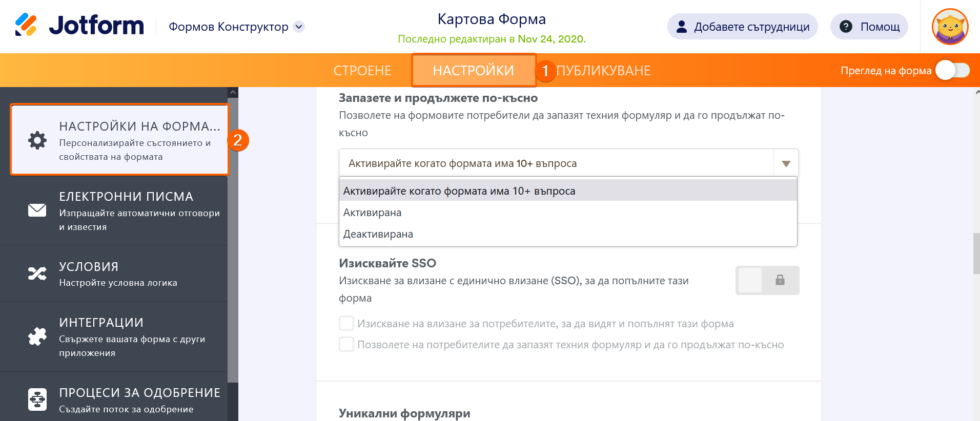
Task: Toggle the locked Изисквайте SSO switch
Action: pyautogui.click(x=767, y=280)
